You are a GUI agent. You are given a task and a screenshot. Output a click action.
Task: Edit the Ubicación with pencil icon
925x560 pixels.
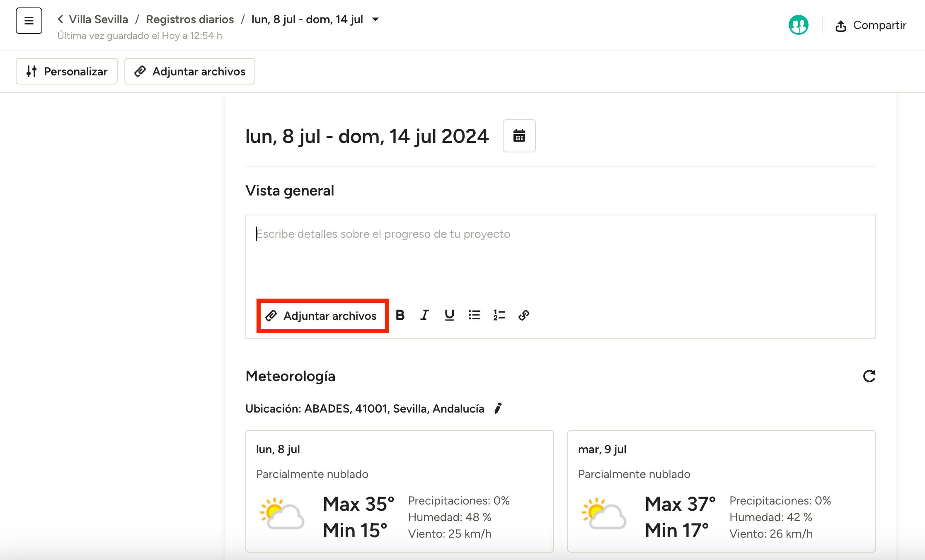click(498, 408)
